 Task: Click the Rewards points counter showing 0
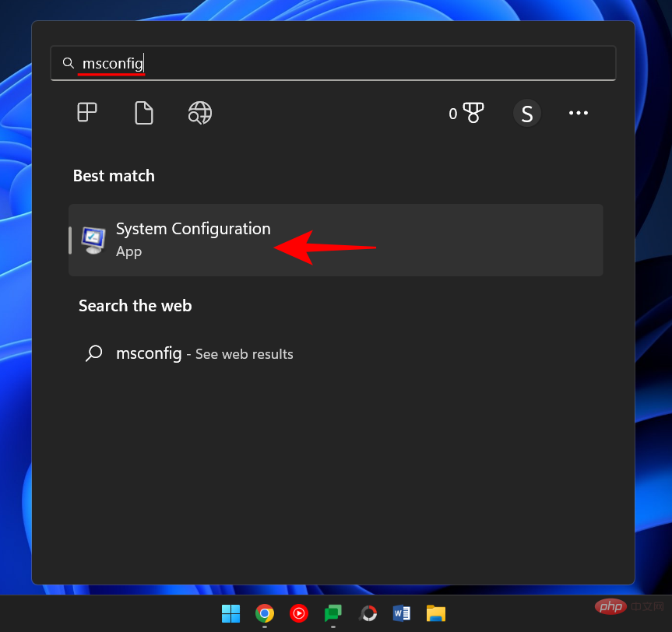tap(454, 113)
